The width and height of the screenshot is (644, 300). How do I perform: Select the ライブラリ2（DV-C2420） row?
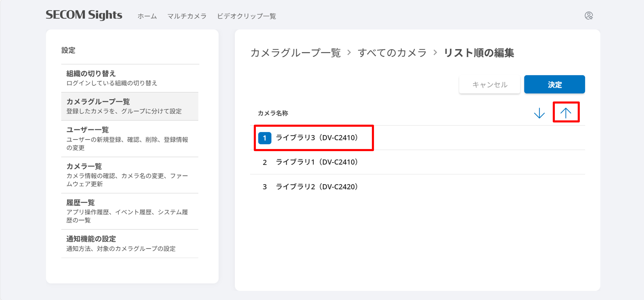coord(417,187)
